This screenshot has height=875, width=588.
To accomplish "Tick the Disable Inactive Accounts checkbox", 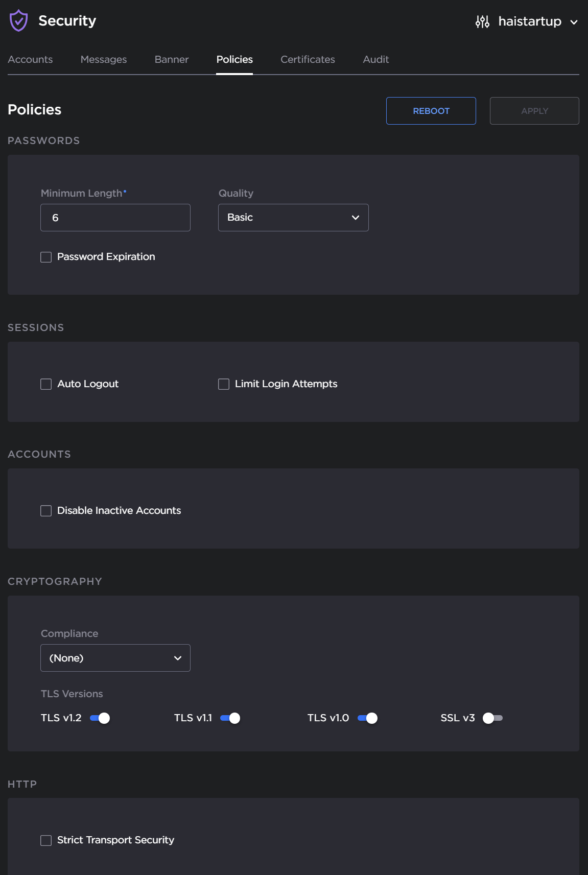I will click(x=46, y=511).
